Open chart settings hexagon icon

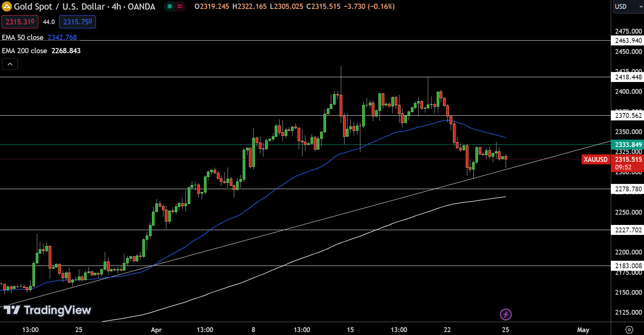(629, 329)
